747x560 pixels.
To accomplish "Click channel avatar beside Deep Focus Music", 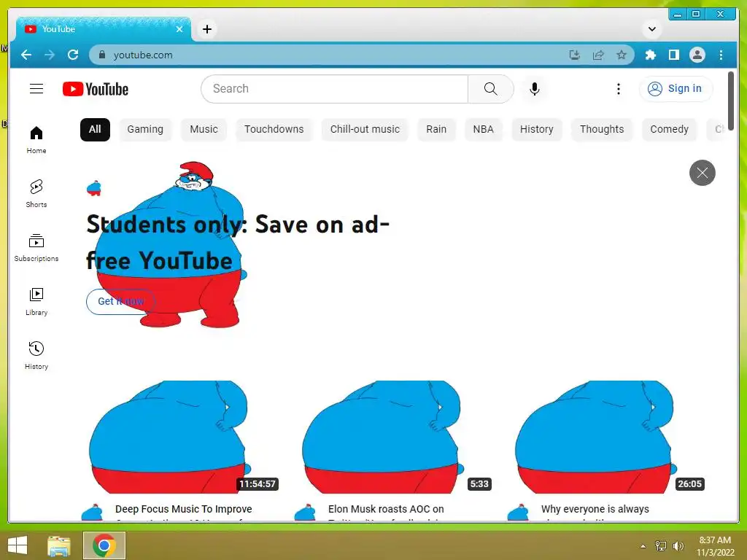I will pos(93,513).
